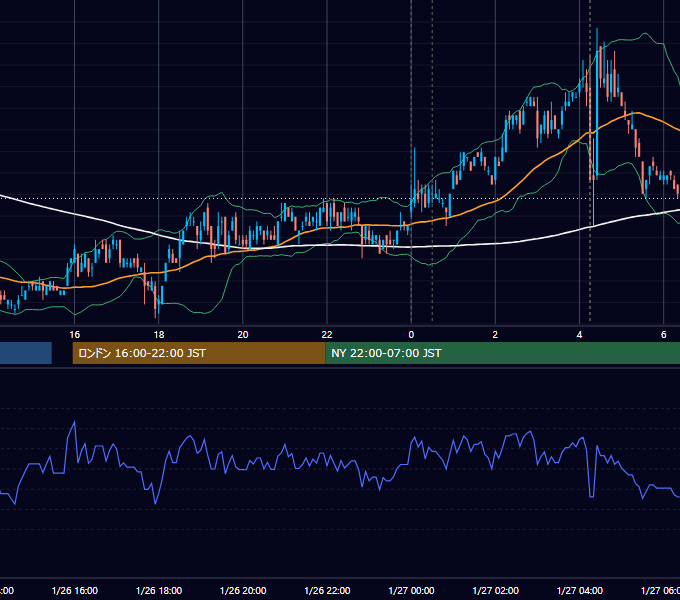This screenshot has height=600, width=680.
Task: Click the 2 hour label on price chart axis
Action: [495, 335]
